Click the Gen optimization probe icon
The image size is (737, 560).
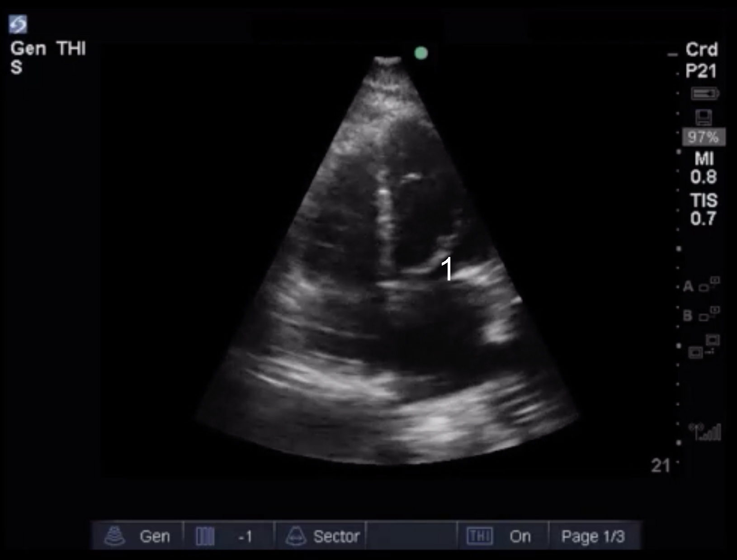(x=114, y=536)
